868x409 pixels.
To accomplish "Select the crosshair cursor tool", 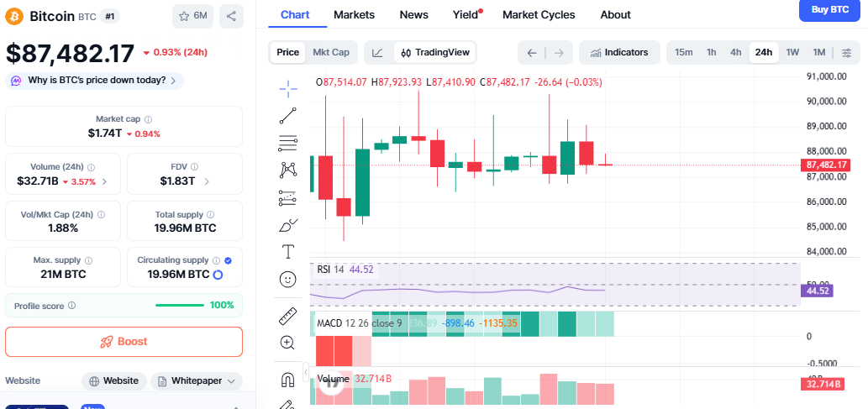I will 288,89.
